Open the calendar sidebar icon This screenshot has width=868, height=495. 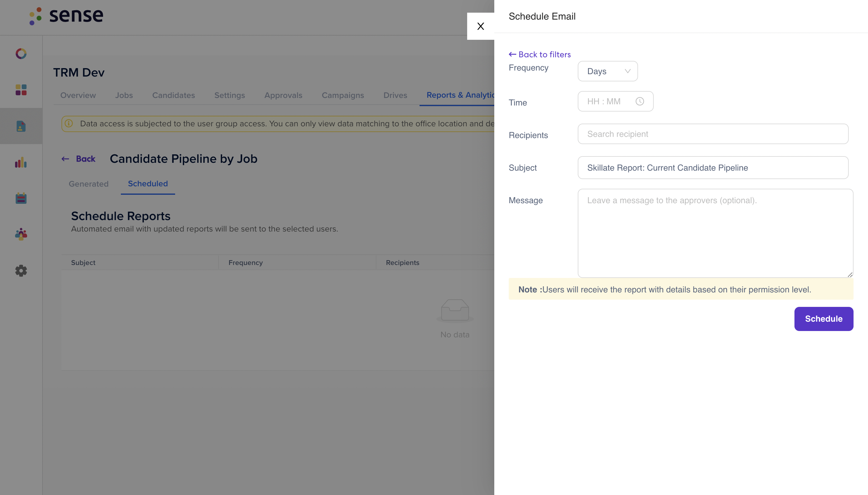pyautogui.click(x=21, y=198)
